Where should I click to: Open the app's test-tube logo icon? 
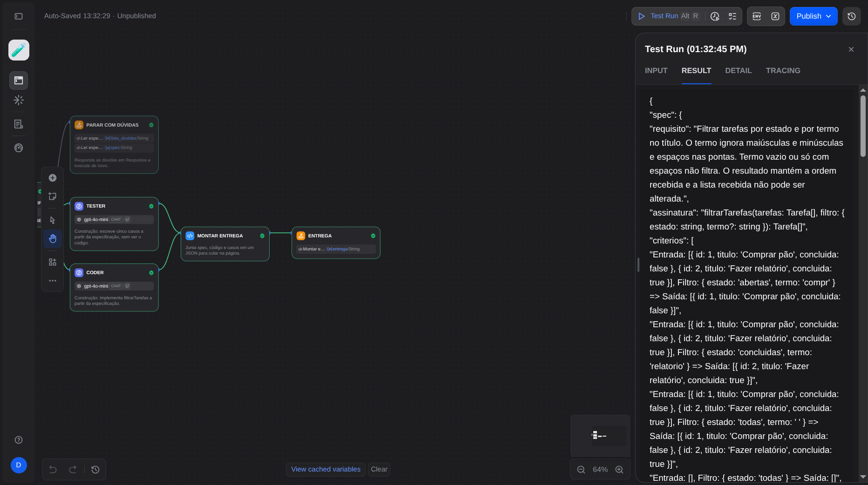[x=19, y=50]
